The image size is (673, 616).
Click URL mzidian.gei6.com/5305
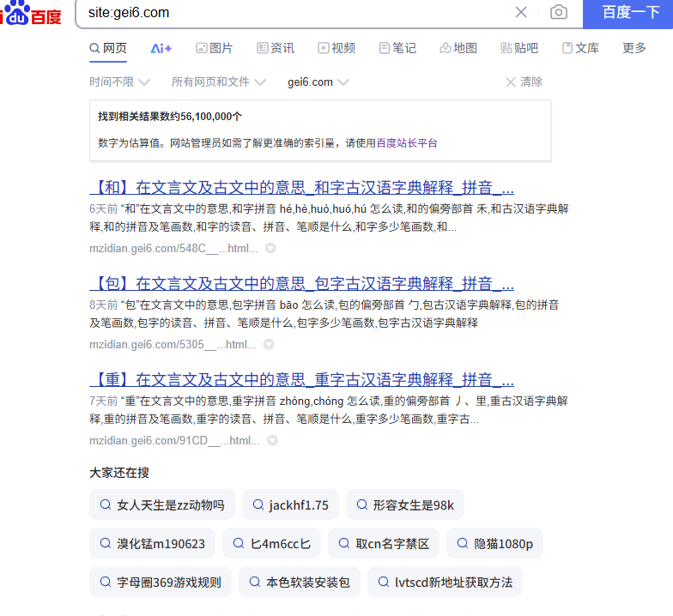(x=173, y=345)
